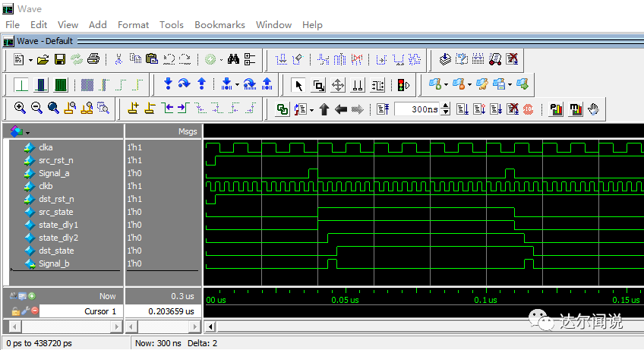
Task: Click the Performance Profiling chart icon
Action: (x=556, y=109)
